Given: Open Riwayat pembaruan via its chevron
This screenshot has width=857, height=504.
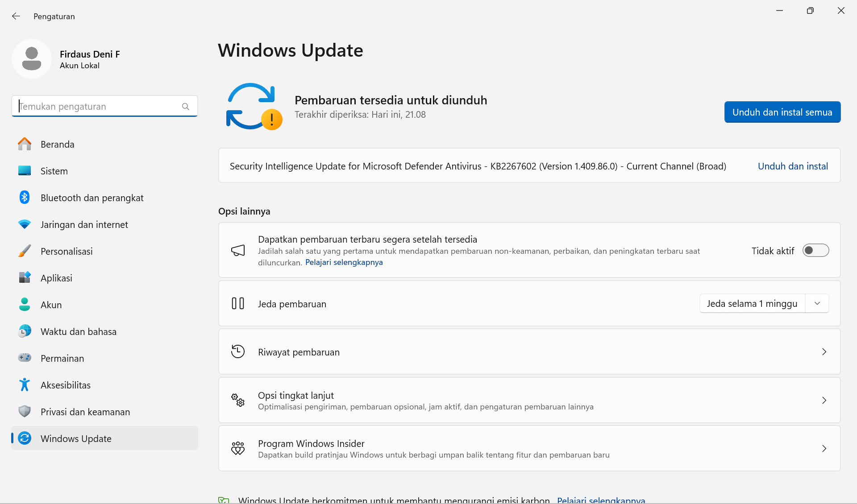Looking at the screenshot, I should tap(824, 352).
